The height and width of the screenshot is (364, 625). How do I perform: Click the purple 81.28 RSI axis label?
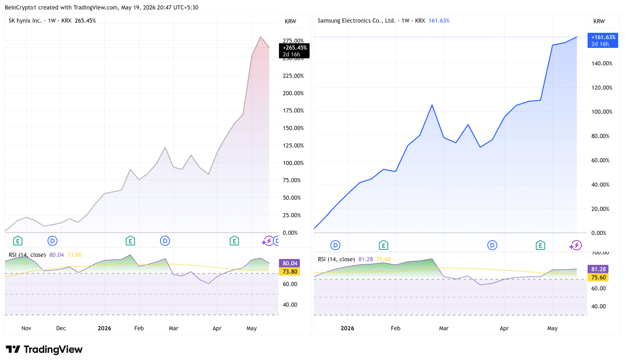(598, 269)
